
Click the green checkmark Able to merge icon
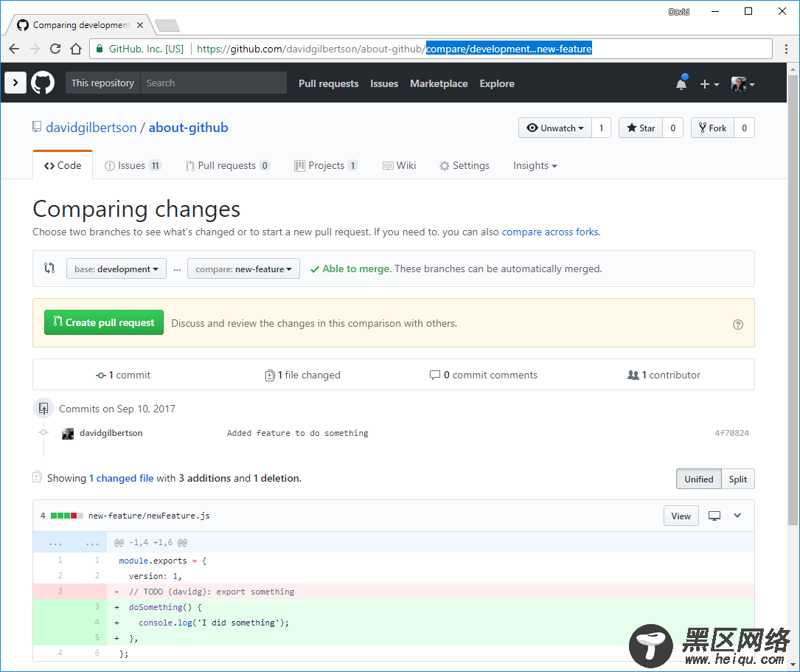coord(315,269)
